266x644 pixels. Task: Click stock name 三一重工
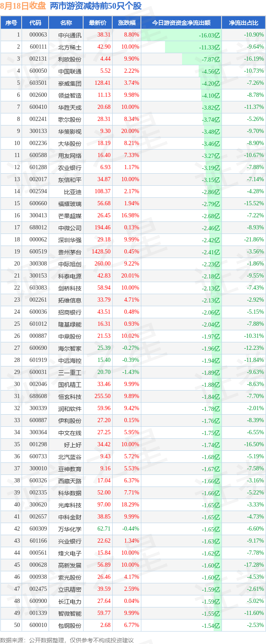pos(70,373)
